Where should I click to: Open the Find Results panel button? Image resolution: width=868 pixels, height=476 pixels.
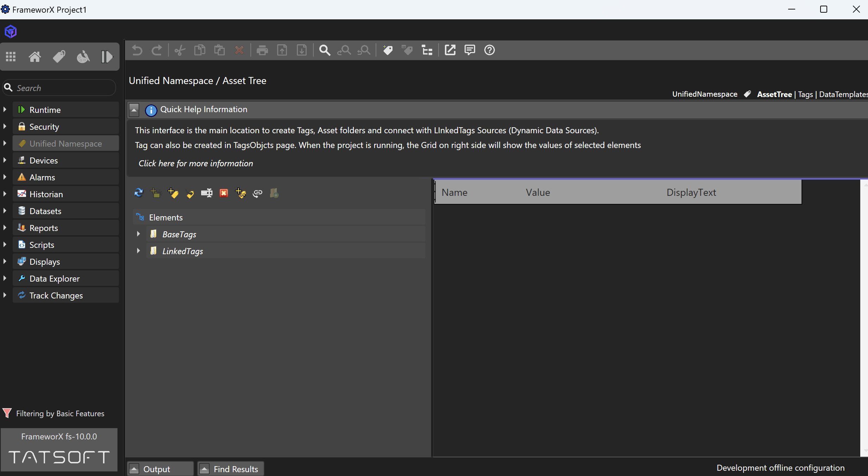coord(231,469)
